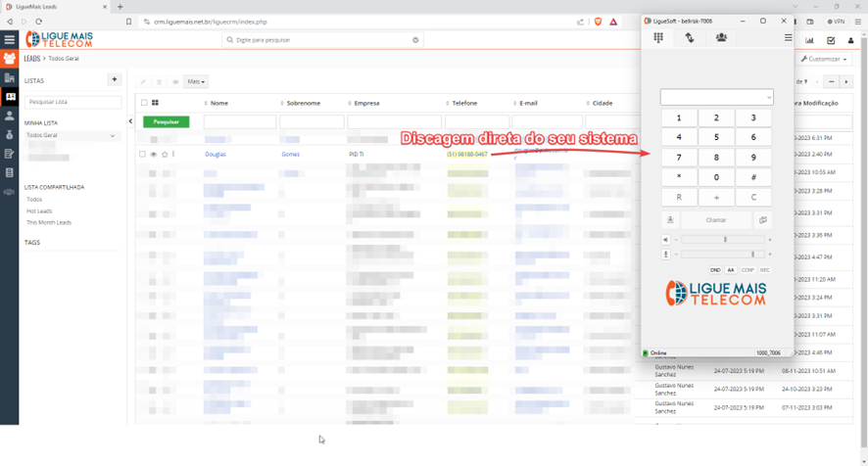Select This Month Leads list
Screen dimensions: 868x466
pyautogui.click(x=49, y=222)
